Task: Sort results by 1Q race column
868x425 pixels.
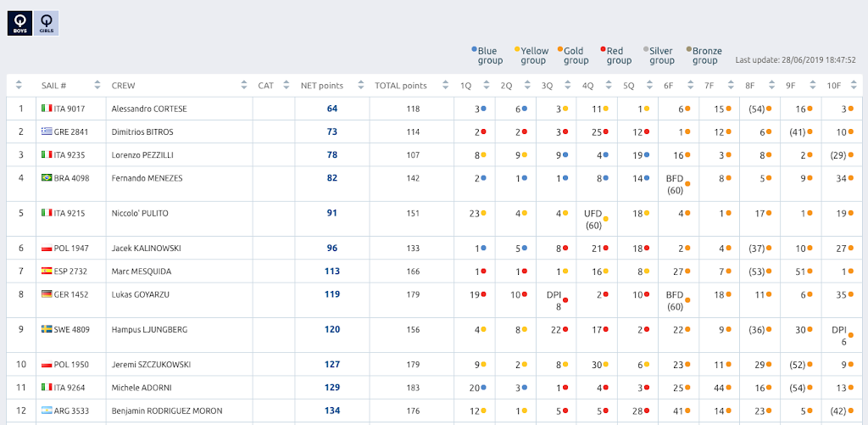Action: point(466,86)
